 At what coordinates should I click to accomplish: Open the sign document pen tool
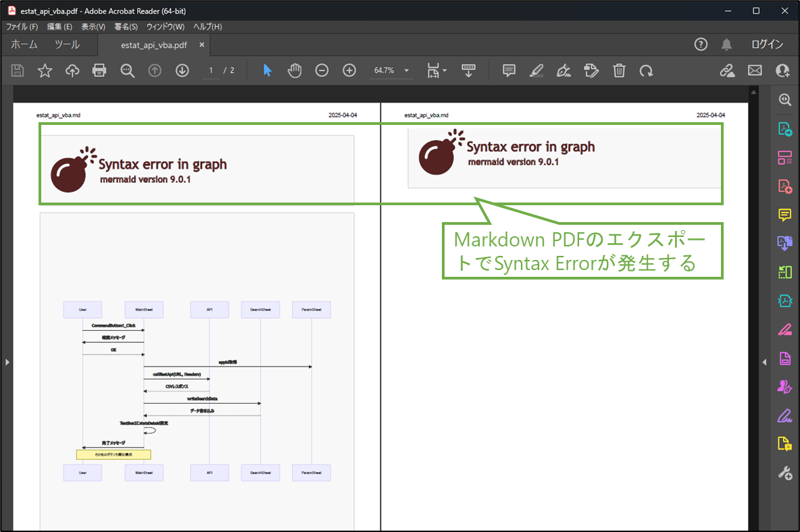(564, 70)
